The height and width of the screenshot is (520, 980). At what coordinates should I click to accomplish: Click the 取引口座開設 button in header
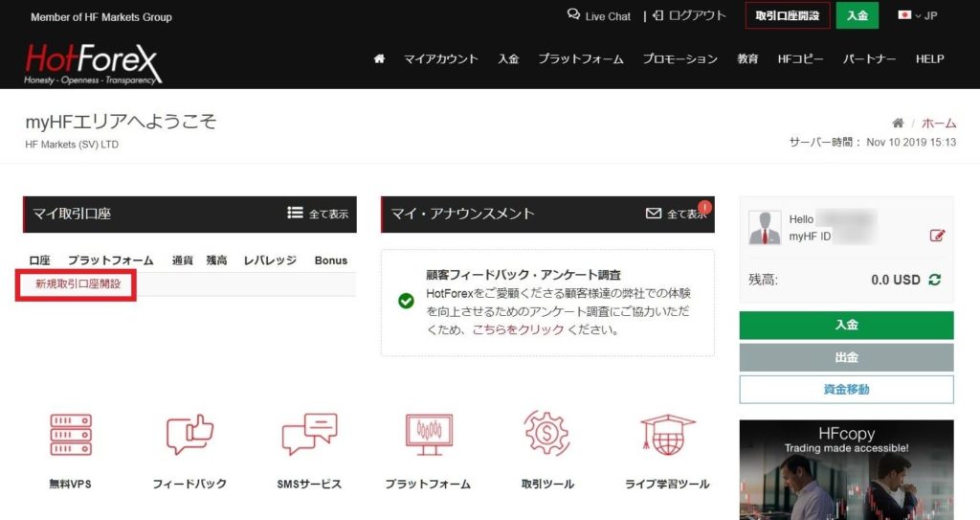coord(788,15)
